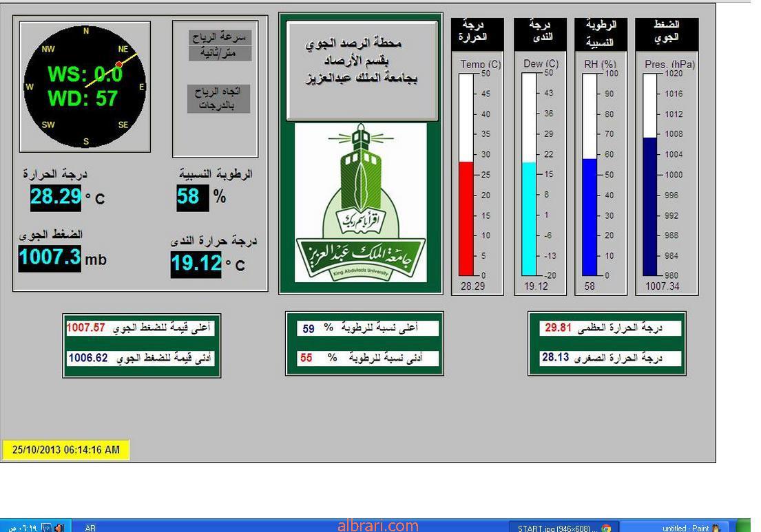The height and width of the screenshot is (532, 761).
Task: Click the speaker volume tray icon
Action: tap(59, 528)
